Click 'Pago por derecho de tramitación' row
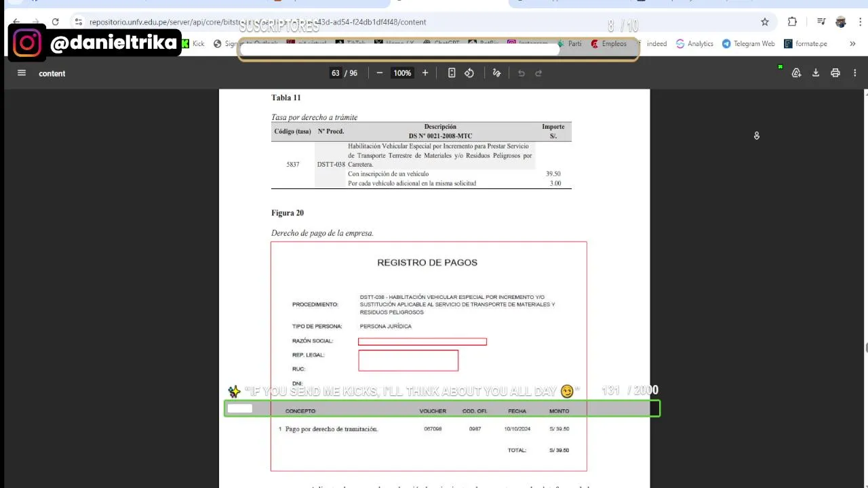Image resolution: width=868 pixels, height=488 pixels. tap(332, 429)
